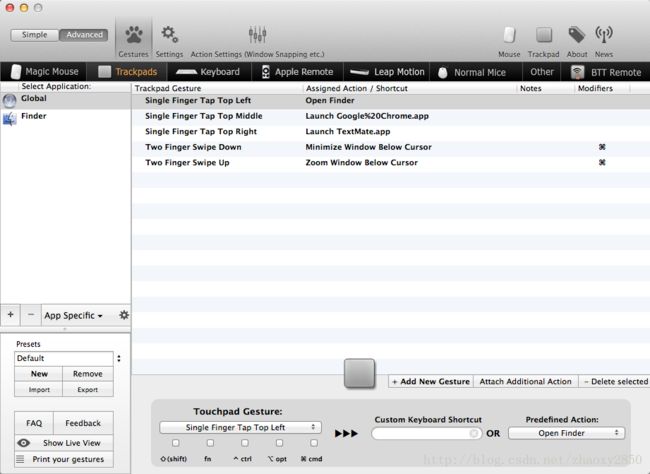Switch to Advanced mode
Viewport: 650px width, 474px height.
[x=84, y=35]
